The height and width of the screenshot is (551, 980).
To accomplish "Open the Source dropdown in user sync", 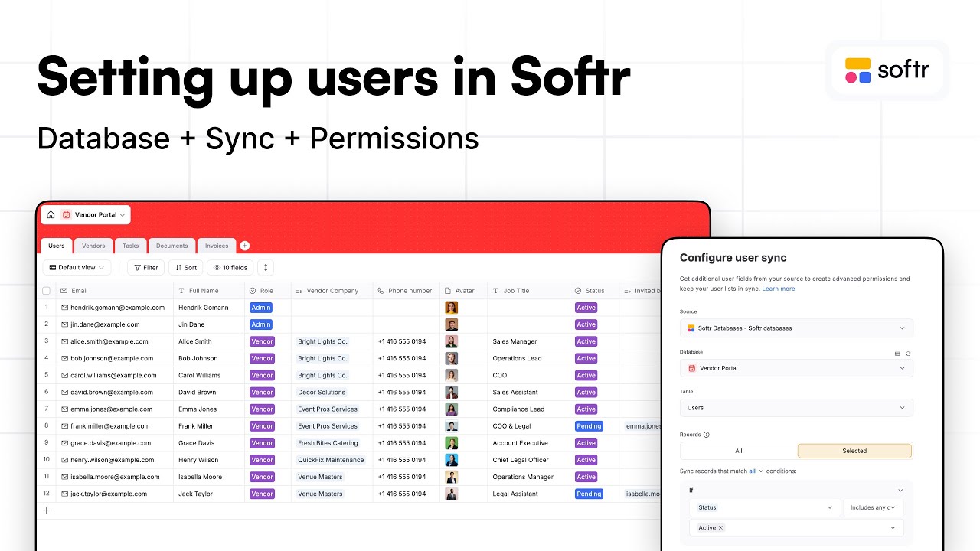I will point(796,328).
